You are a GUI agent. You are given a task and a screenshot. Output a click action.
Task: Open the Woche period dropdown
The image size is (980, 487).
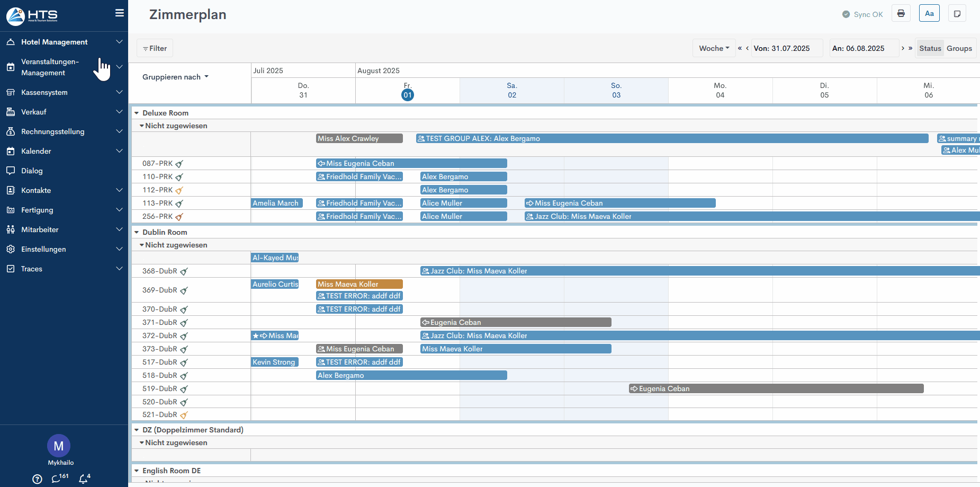click(x=713, y=48)
